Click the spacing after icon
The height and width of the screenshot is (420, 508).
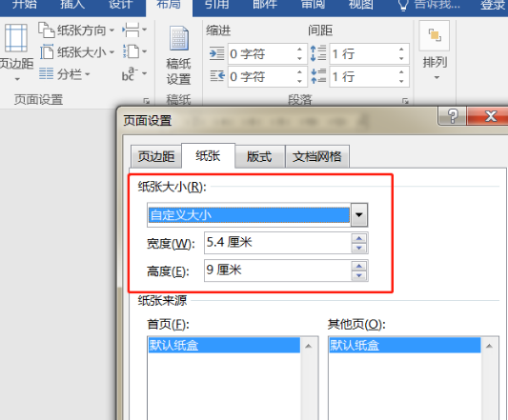click(x=318, y=76)
